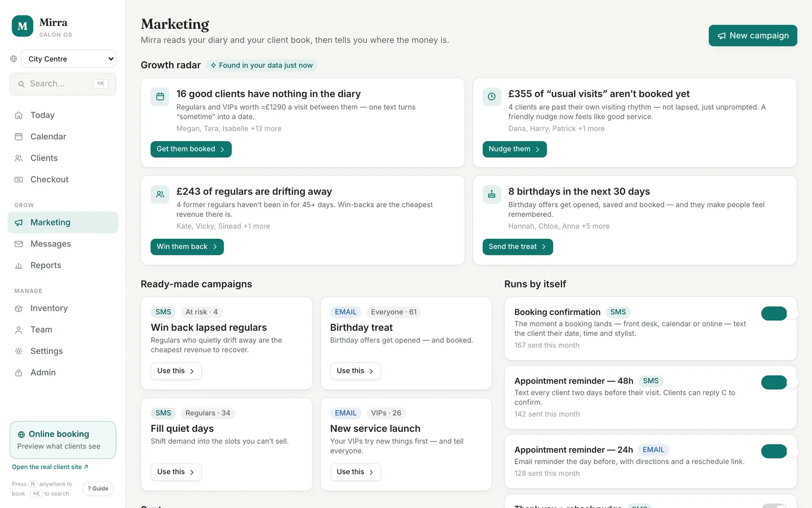Open the Reports page label

(46, 265)
